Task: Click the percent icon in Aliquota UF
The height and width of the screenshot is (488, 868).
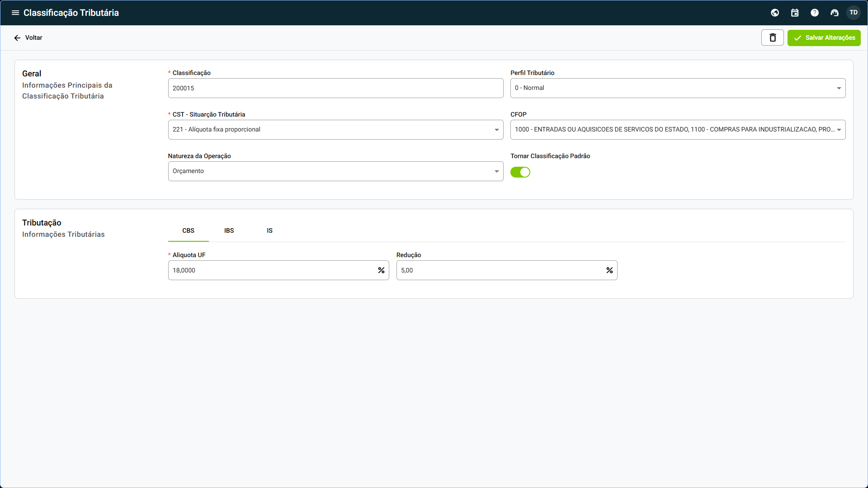Action: click(x=381, y=270)
